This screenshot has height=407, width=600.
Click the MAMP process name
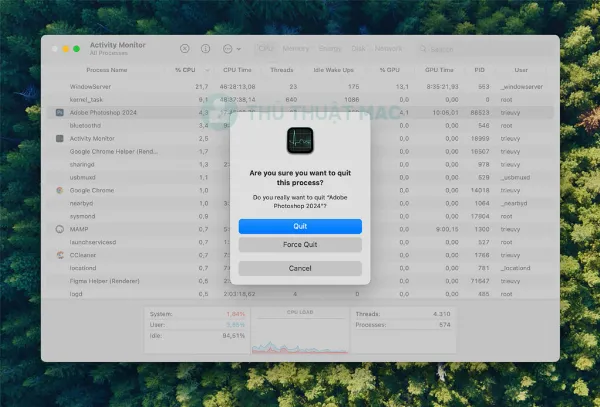pos(79,229)
